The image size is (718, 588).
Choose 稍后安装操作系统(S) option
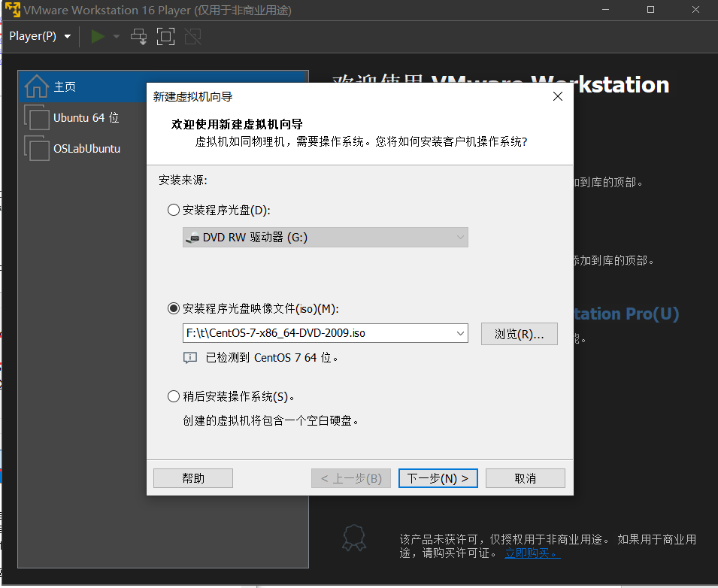pos(174,397)
